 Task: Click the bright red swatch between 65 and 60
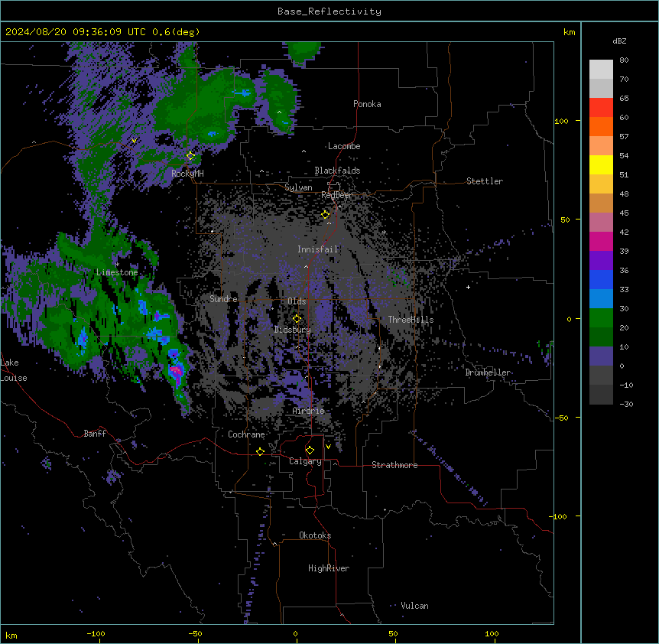(601, 108)
